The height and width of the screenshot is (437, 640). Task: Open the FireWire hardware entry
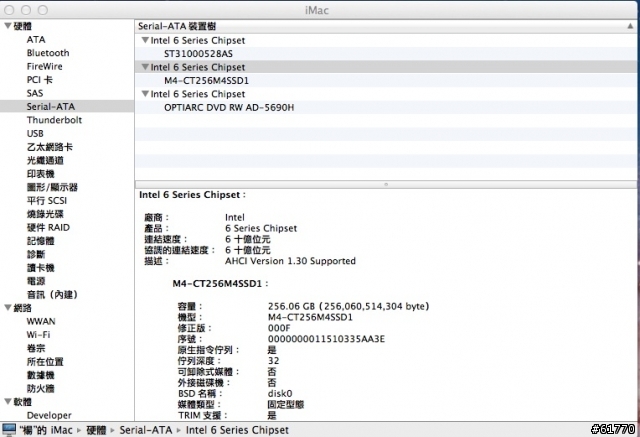click(x=44, y=67)
